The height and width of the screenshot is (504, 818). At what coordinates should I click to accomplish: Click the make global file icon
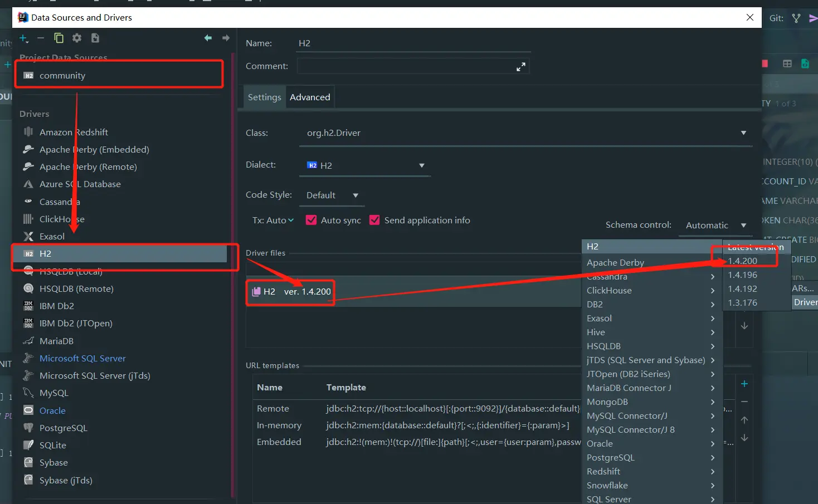click(x=95, y=38)
